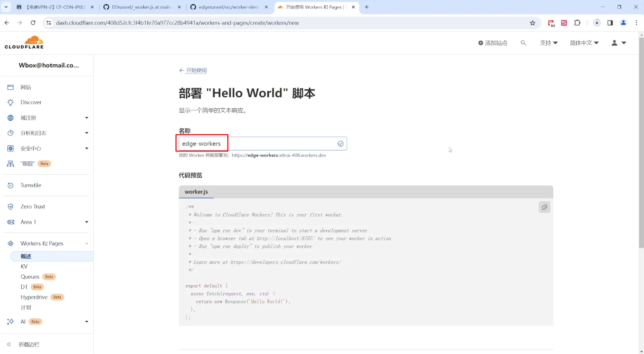Close the EDtunnel/_worker.js tab

pyautogui.click(x=179, y=7)
